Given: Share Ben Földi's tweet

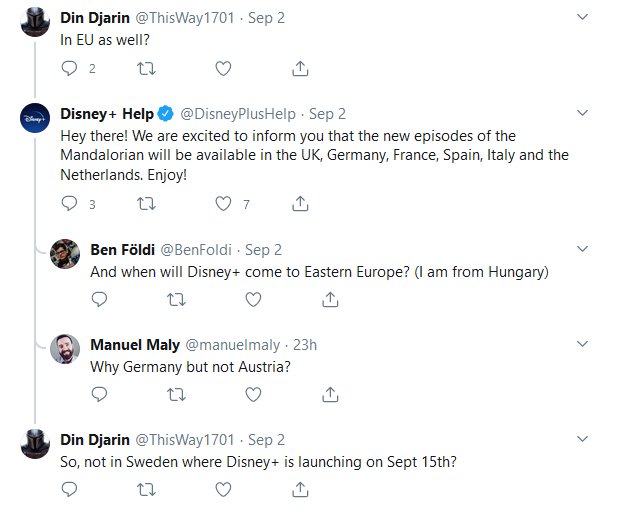Looking at the screenshot, I should click(x=330, y=299).
